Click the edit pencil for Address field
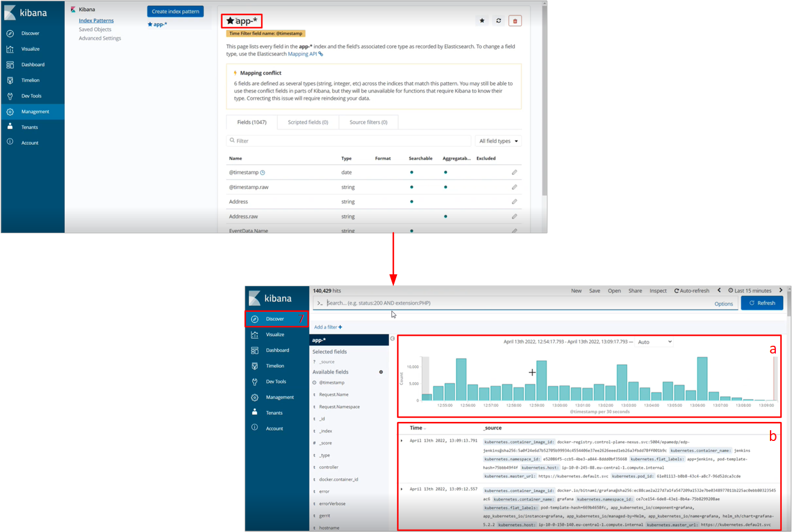 tap(514, 202)
